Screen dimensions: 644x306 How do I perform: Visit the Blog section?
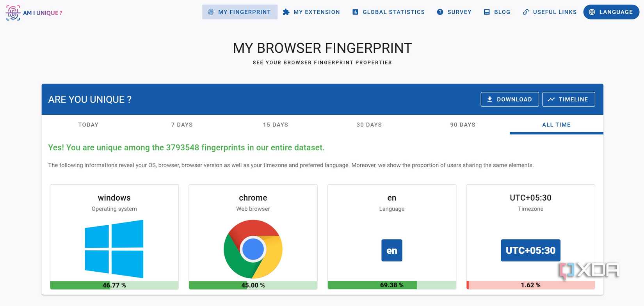point(497,12)
